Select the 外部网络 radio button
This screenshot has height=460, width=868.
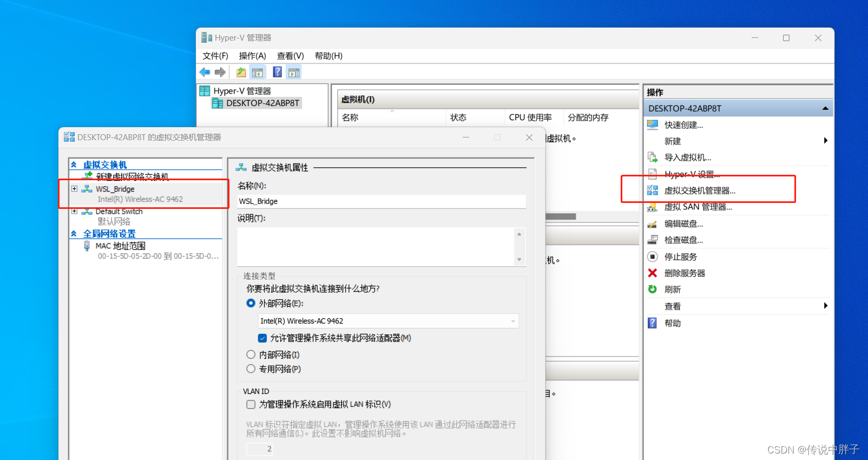click(x=251, y=303)
